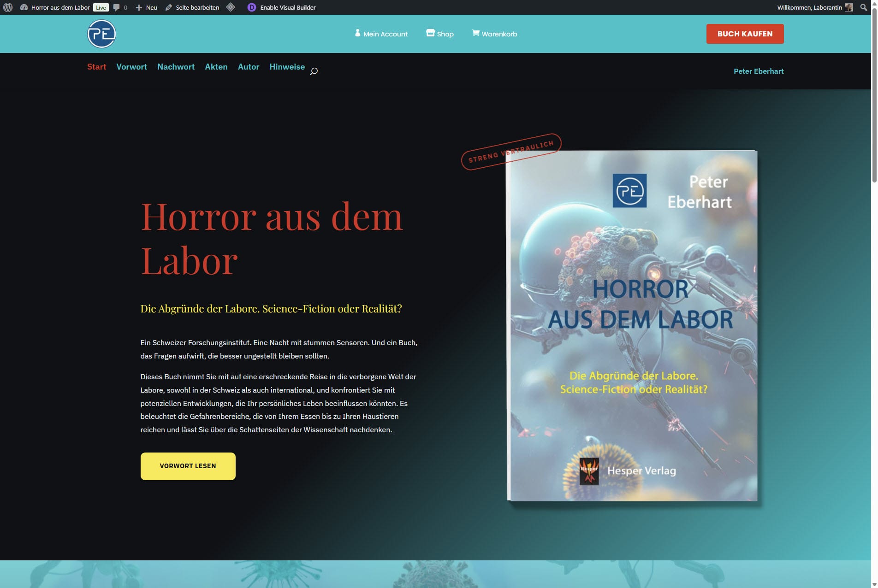Image resolution: width=878 pixels, height=588 pixels.
Task: Click the VORWORT LESEN button
Action: click(188, 466)
